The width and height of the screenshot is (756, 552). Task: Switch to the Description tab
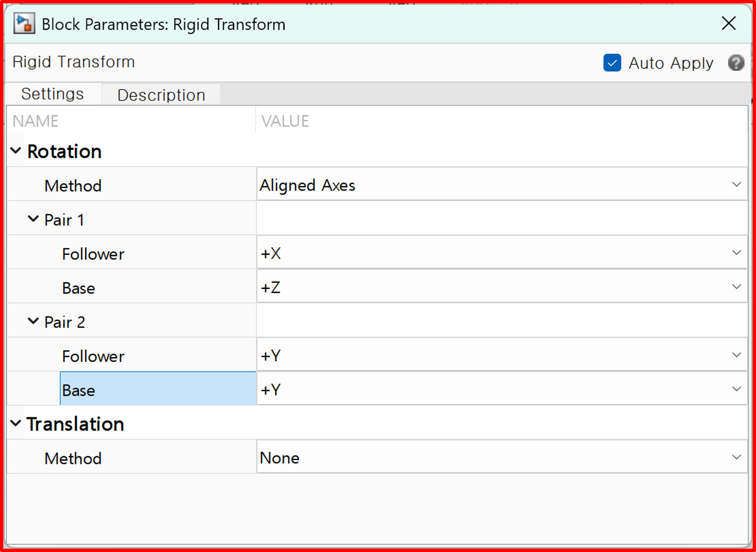pos(161,95)
